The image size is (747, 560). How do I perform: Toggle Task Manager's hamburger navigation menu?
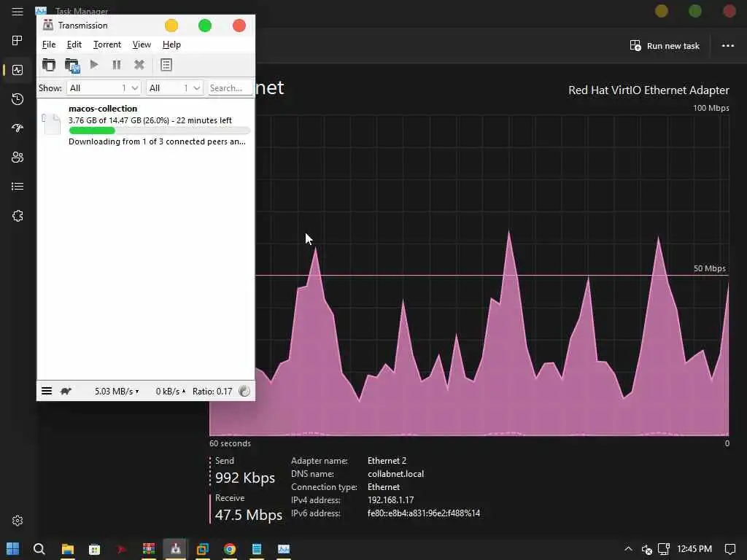[x=18, y=12]
